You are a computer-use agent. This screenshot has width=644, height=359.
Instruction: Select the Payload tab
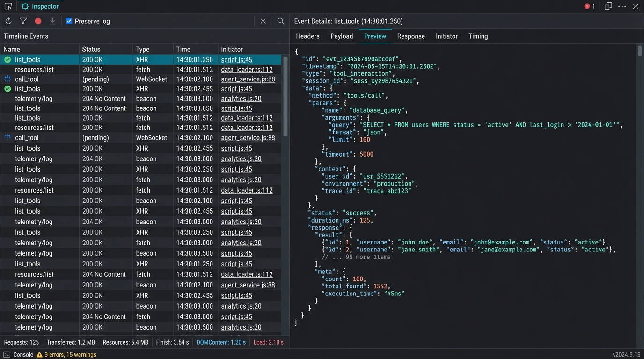click(x=341, y=36)
